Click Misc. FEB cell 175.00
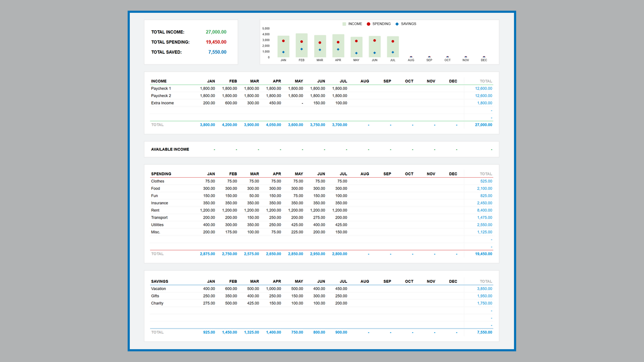 pyautogui.click(x=231, y=232)
